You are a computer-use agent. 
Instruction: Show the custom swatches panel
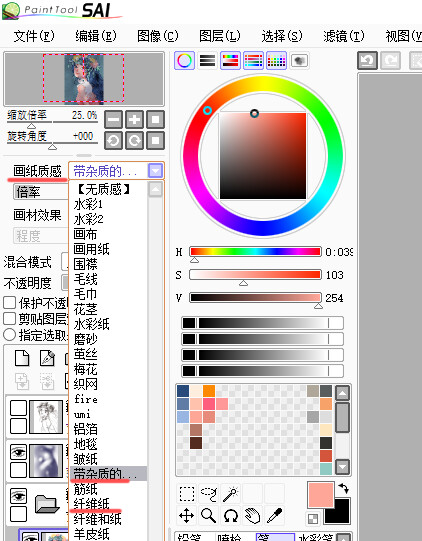click(x=276, y=61)
